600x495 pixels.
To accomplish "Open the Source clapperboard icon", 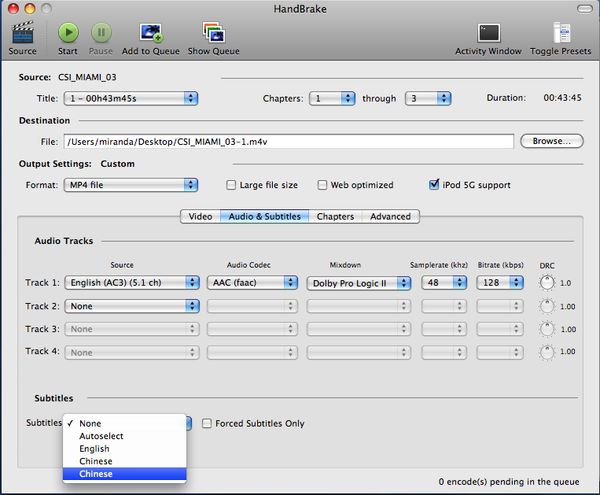I will tap(23, 33).
